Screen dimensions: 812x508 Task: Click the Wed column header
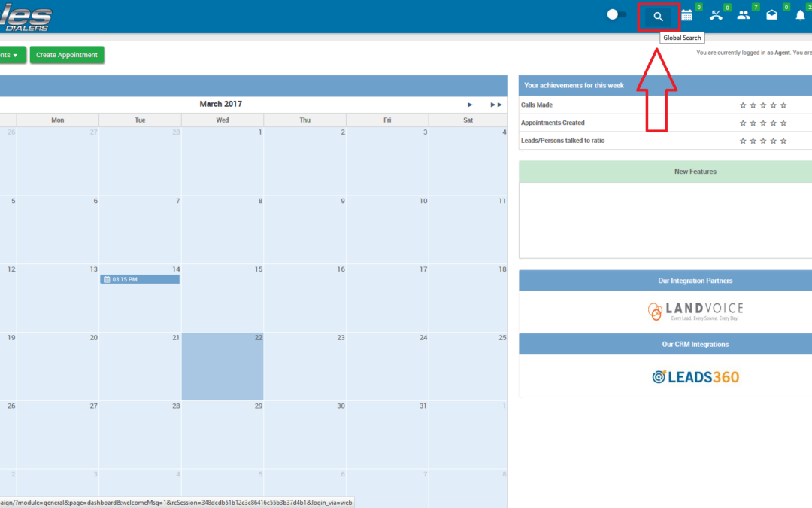point(222,120)
